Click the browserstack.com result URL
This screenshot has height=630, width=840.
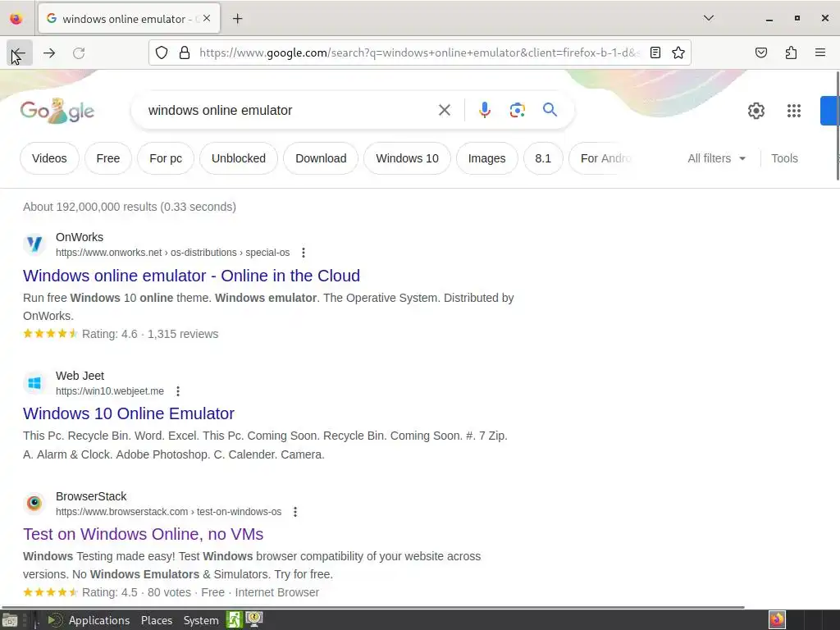tap(168, 512)
